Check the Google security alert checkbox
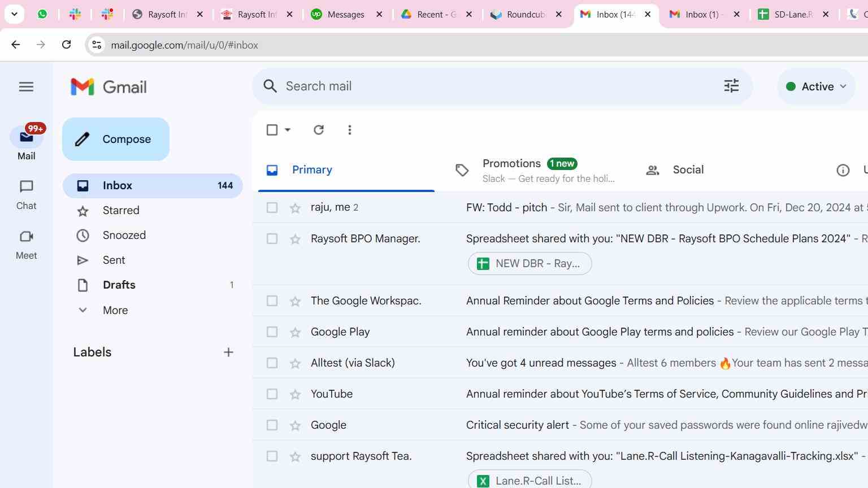The height and width of the screenshot is (488, 868). 272,425
